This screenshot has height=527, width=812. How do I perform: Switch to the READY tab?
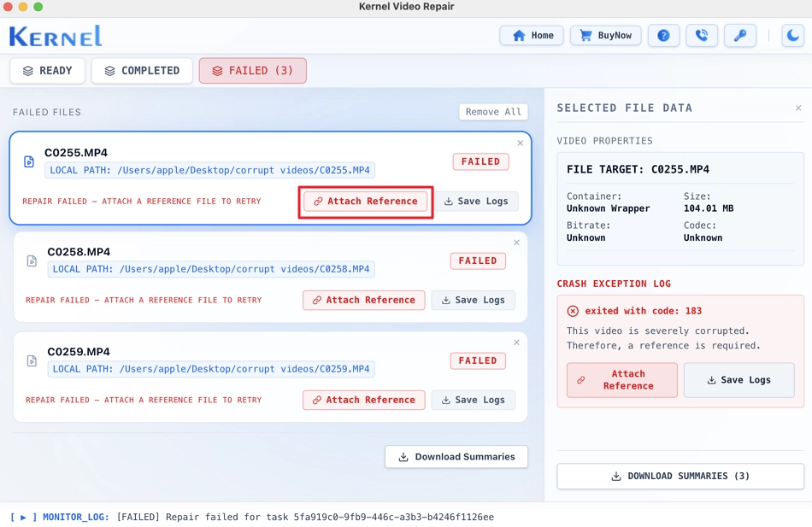[48, 70]
